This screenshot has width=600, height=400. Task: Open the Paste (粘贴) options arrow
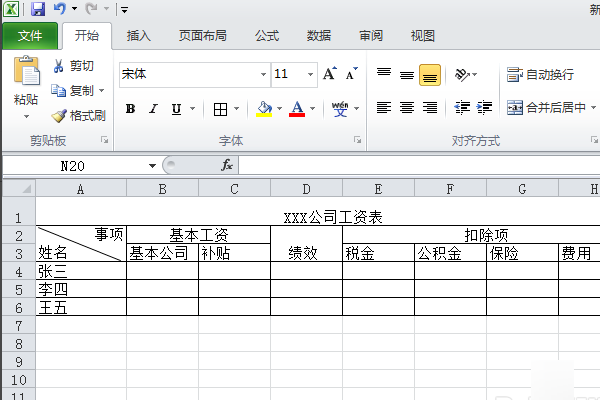coord(26,116)
